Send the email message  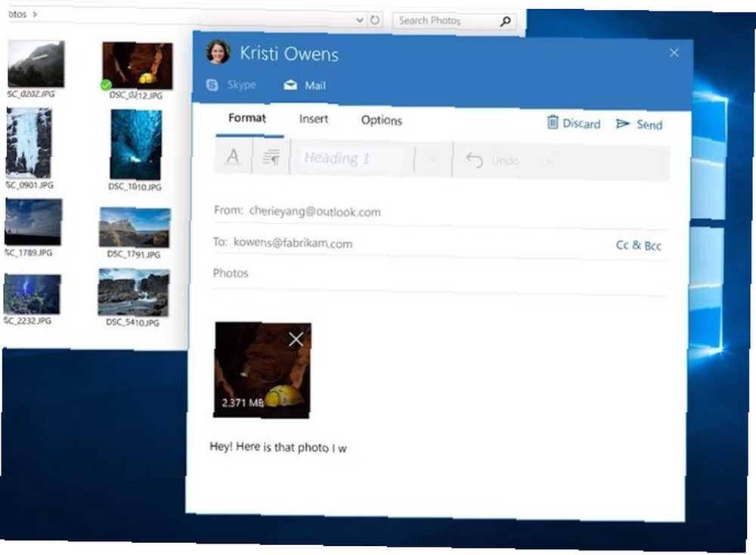pyautogui.click(x=640, y=125)
